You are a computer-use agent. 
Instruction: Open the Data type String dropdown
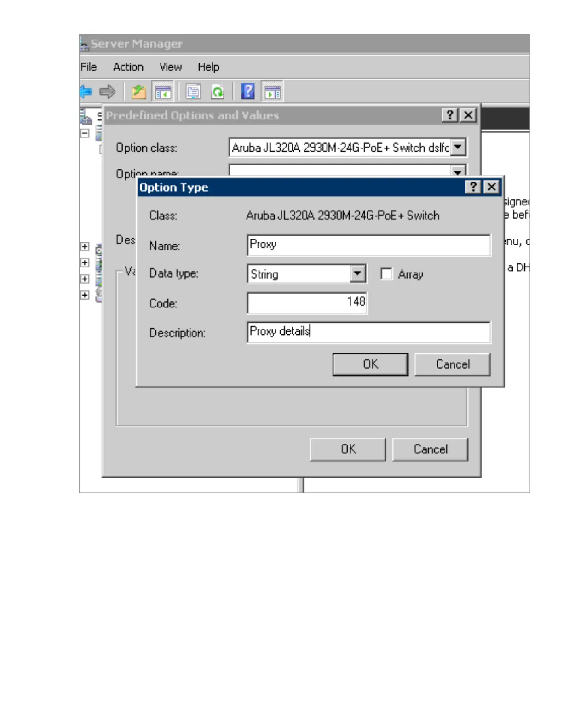tap(357, 274)
